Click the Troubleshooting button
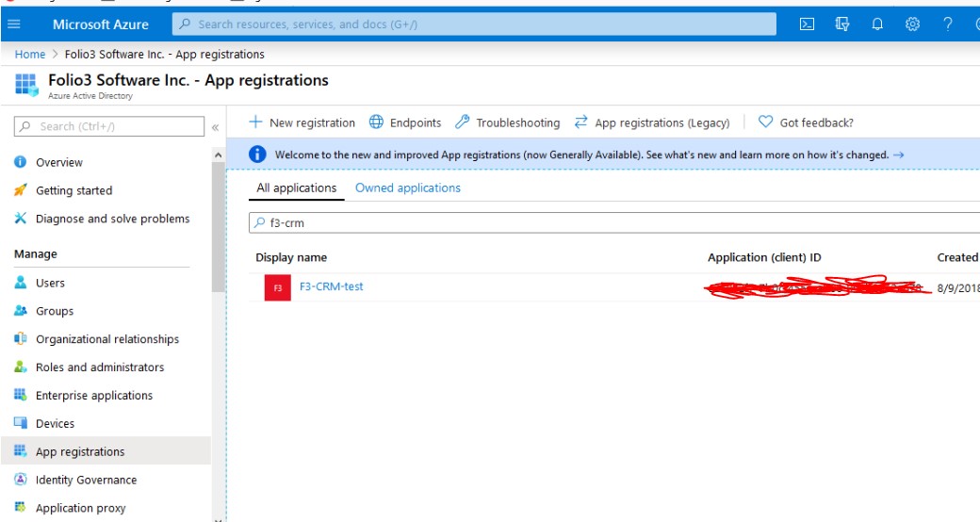This screenshot has height=522, width=980. [x=507, y=122]
